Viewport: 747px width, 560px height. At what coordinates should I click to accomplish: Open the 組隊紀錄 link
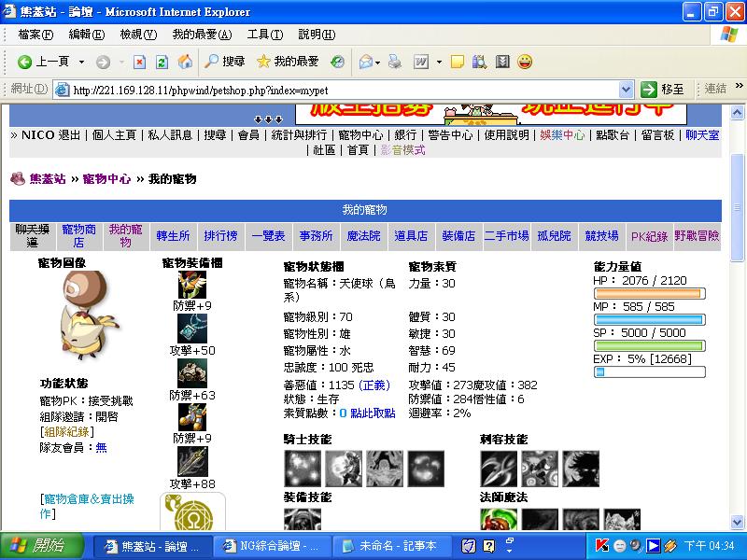point(65,432)
